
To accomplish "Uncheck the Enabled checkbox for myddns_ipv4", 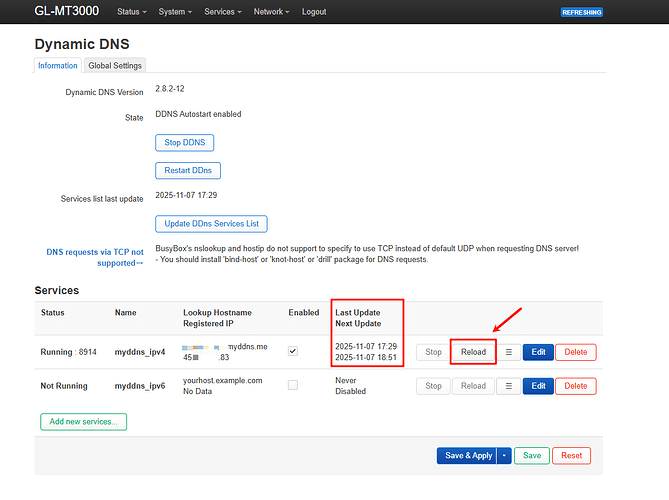I will pyautogui.click(x=292, y=352).
